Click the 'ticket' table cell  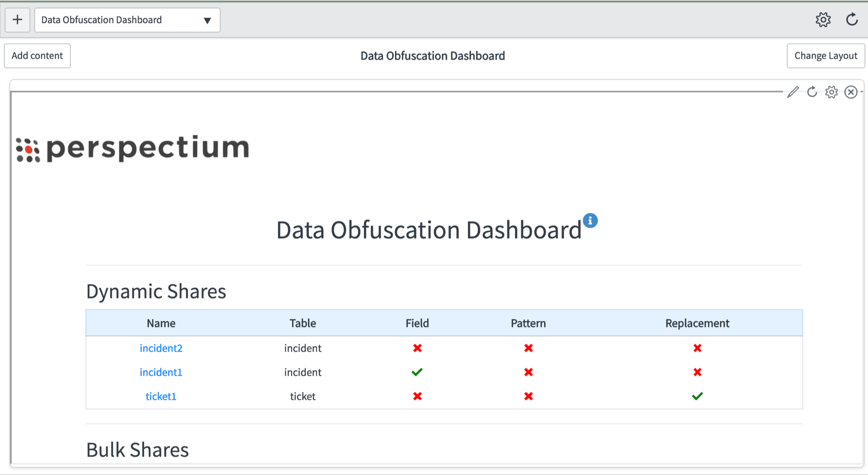303,396
